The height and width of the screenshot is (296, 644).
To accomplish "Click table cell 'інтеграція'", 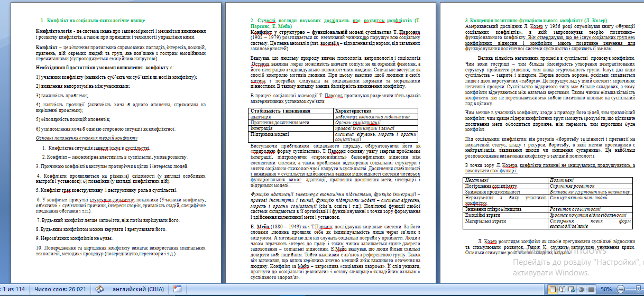I will pyautogui.click(x=261, y=128).
